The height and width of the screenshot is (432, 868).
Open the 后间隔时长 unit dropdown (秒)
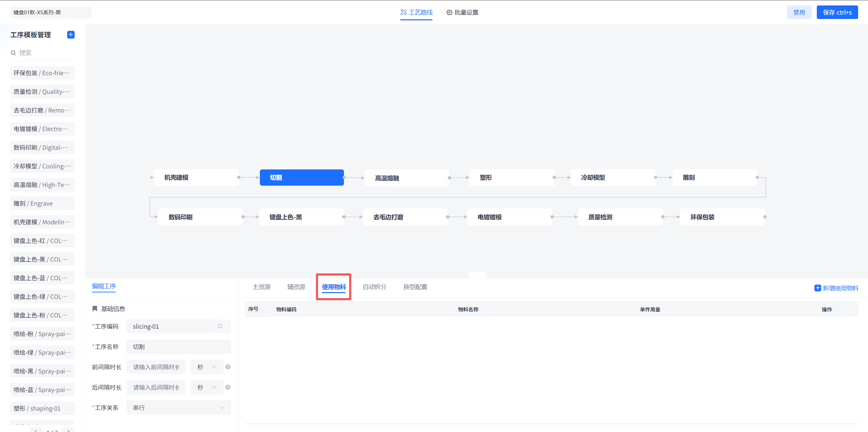pyautogui.click(x=207, y=387)
